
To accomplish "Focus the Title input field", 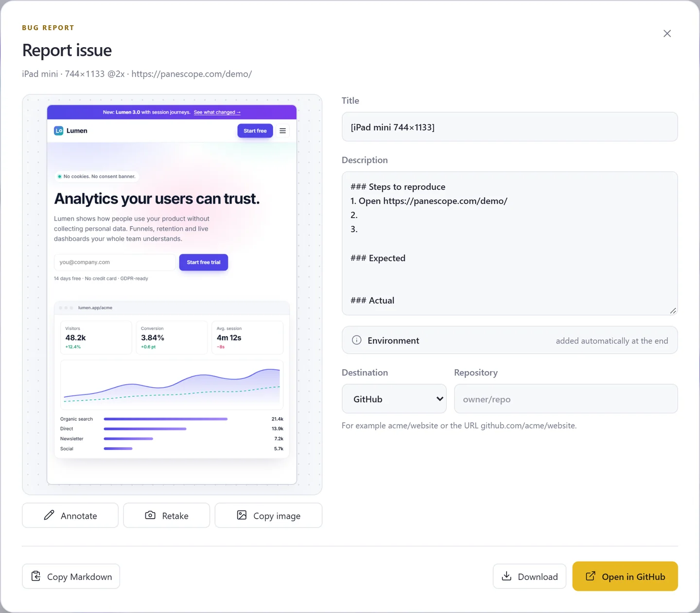I will click(x=509, y=127).
